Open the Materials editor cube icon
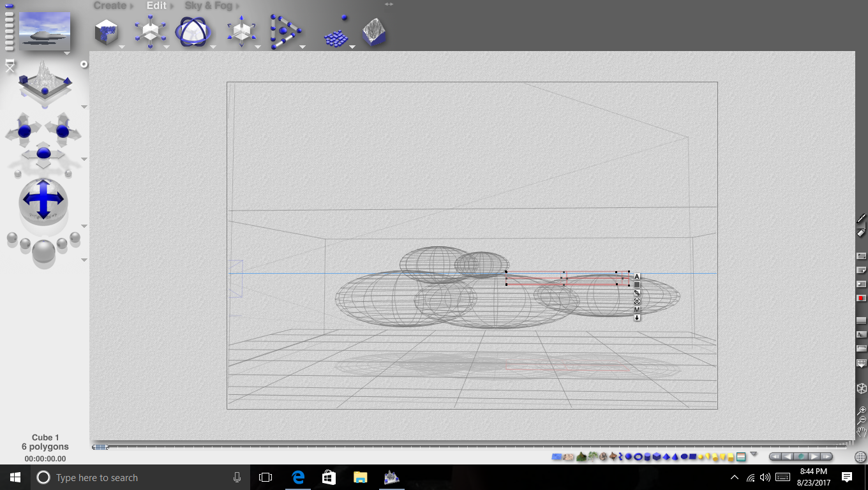The width and height of the screenshot is (868, 490). click(x=107, y=31)
